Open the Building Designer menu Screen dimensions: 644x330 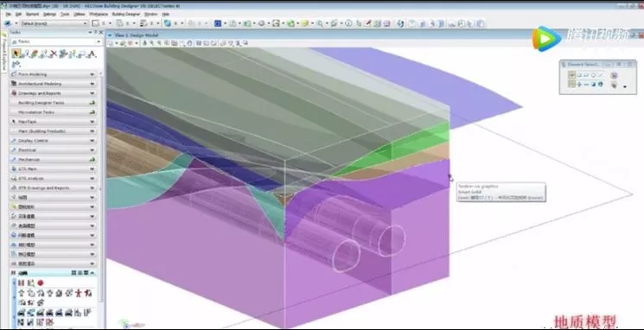pos(126,14)
